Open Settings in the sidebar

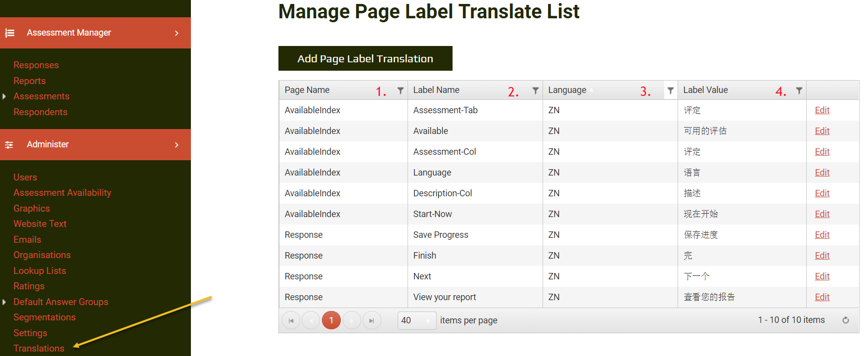coord(30,333)
